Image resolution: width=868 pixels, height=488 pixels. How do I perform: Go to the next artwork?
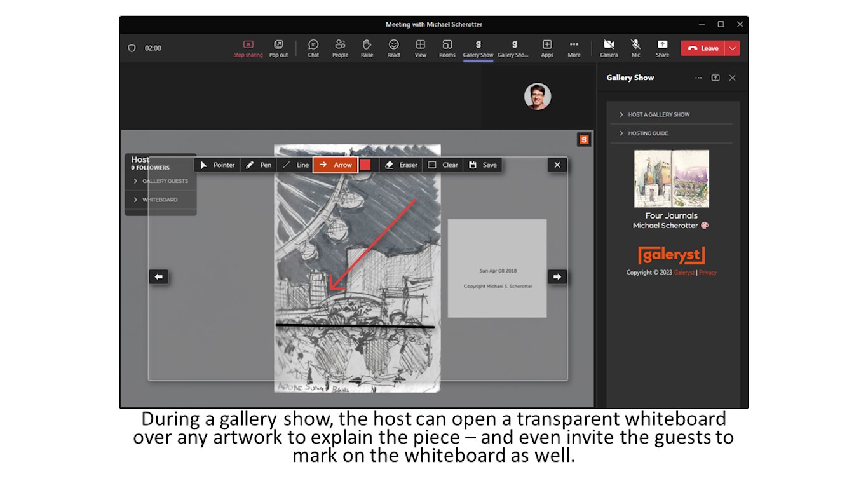coord(557,276)
